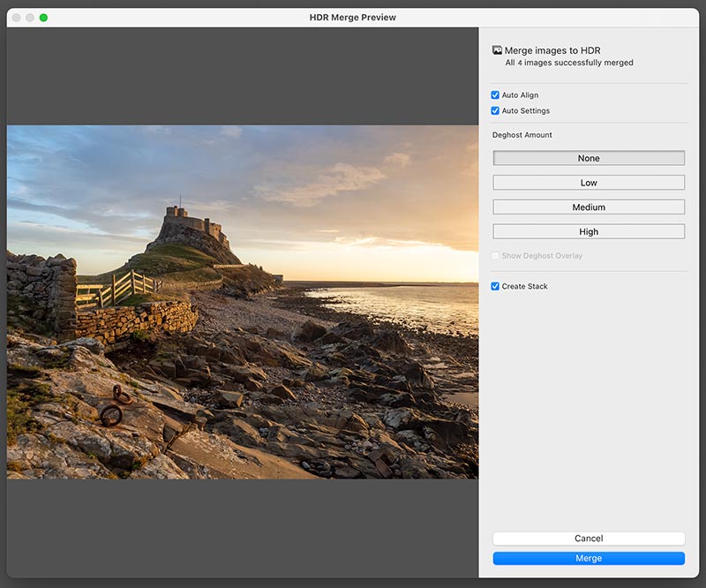This screenshot has height=588, width=706.
Task: Click the wooden fence in the preview
Action: click(124, 289)
